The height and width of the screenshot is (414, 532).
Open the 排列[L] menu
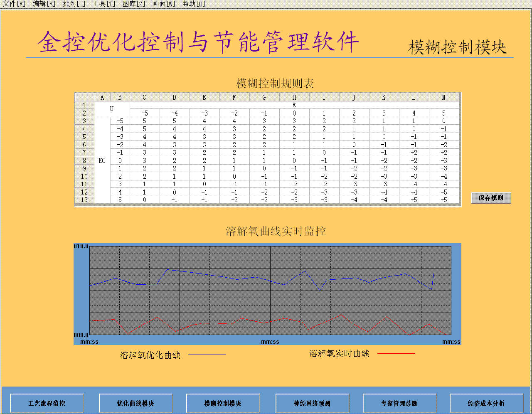click(x=74, y=4)
